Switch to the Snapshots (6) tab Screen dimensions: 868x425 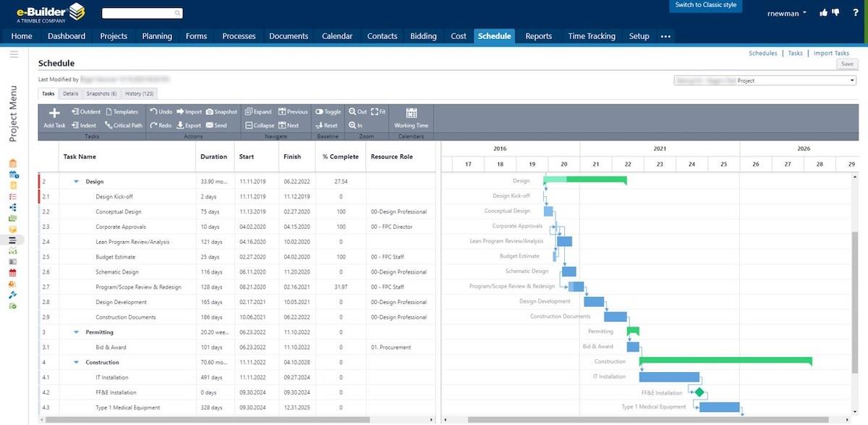[101, 93]
